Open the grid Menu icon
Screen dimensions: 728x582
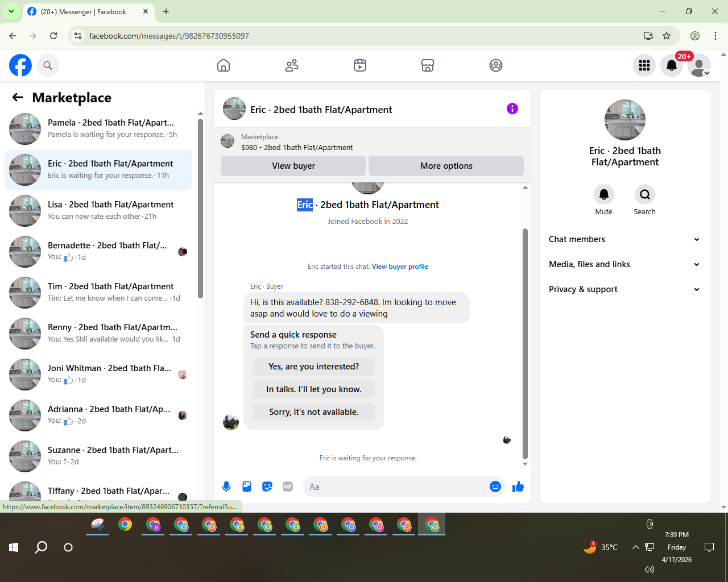[x=644, y=65]
